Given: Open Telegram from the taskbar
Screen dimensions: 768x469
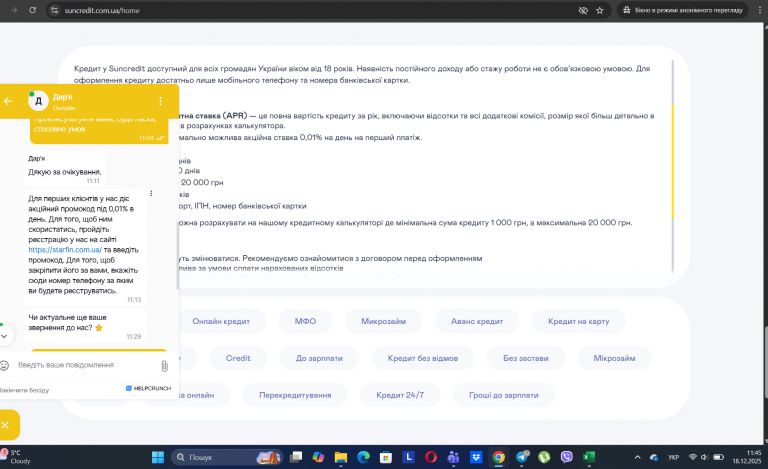Looking at the screenshot, I should coord(522,457).
